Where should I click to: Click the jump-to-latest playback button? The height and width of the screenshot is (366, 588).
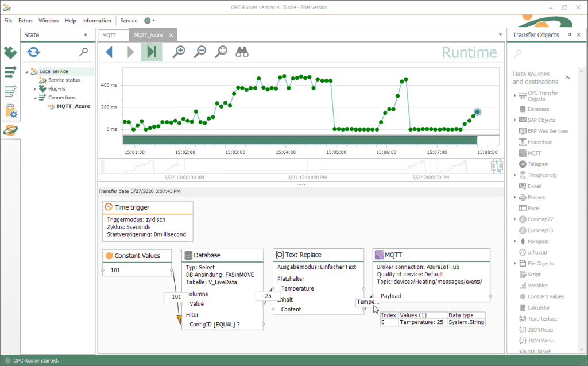coord(152,52)
